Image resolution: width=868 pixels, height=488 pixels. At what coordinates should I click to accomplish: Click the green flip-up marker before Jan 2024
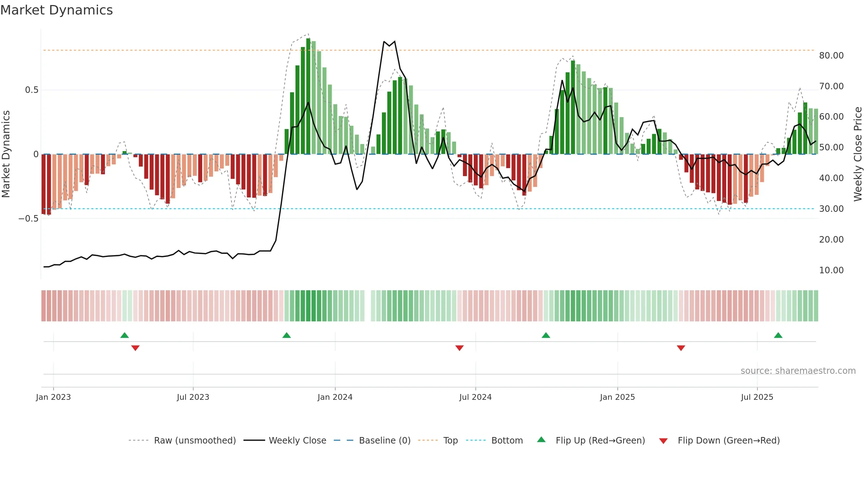click(286, 335)
